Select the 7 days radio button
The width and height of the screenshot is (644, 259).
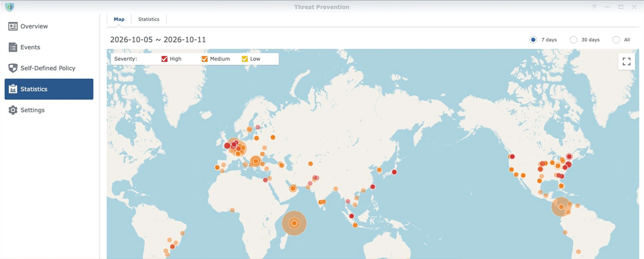(x=533, y=40)
